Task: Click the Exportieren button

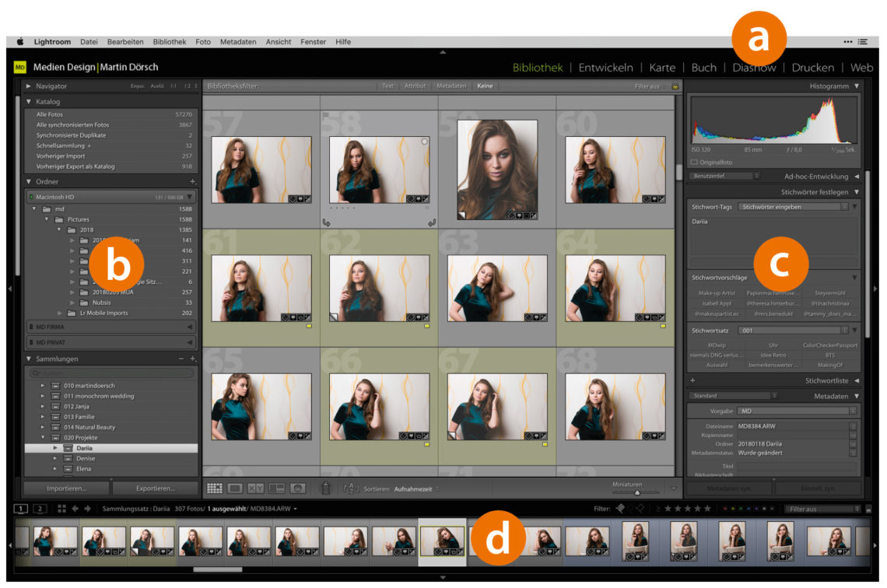Action: pos(154,488)
